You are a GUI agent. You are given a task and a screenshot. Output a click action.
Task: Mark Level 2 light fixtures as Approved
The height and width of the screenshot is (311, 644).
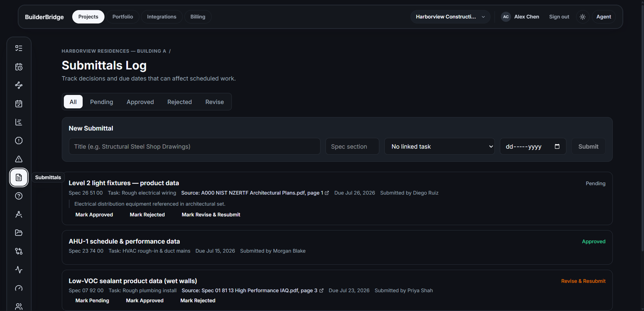[x=94, y=215]
